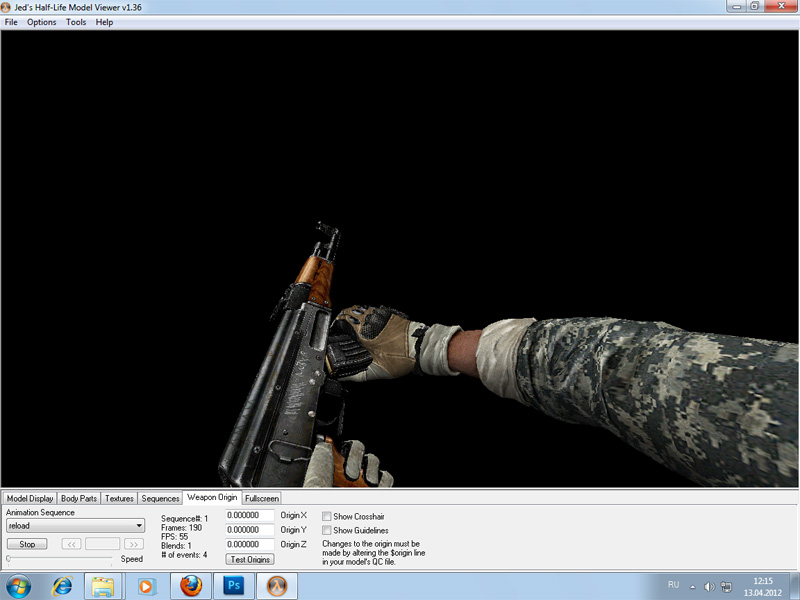Image resolution: width=800 pixels, height=600 pixels.
Task: Step to next frame with >> button
Action: (133, 544)
